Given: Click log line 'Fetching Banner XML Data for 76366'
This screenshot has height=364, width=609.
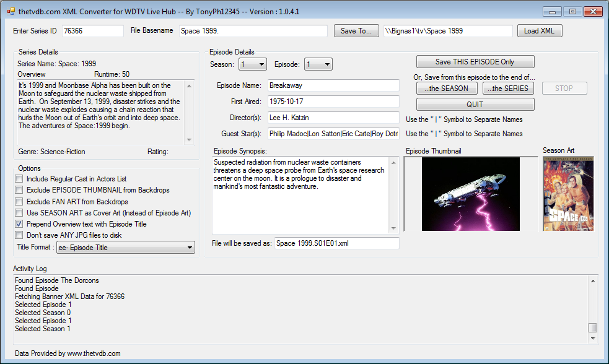Looking at the screenshot, I should click(x=69, y=297).
